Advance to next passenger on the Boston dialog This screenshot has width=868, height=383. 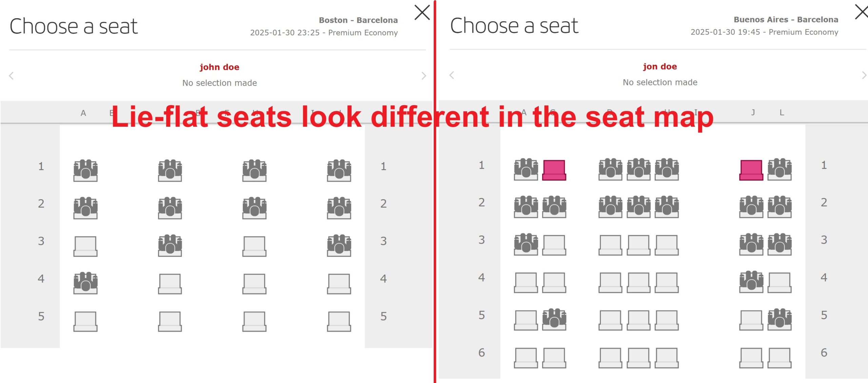(424, 75)
